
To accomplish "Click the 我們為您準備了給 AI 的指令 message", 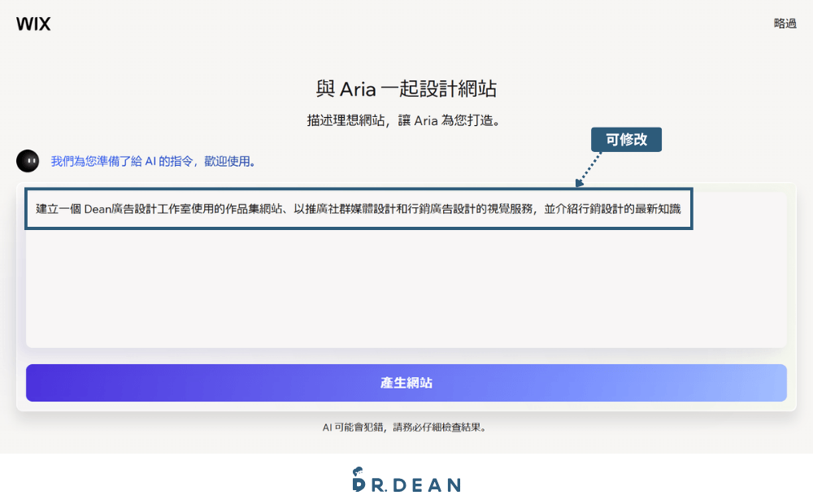I will click(x=154, y=161).
